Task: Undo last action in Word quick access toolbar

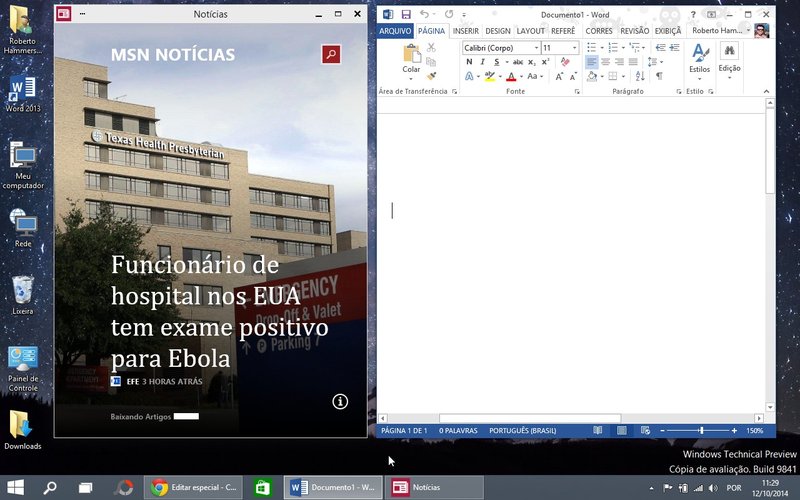Action: coord(424,14)
